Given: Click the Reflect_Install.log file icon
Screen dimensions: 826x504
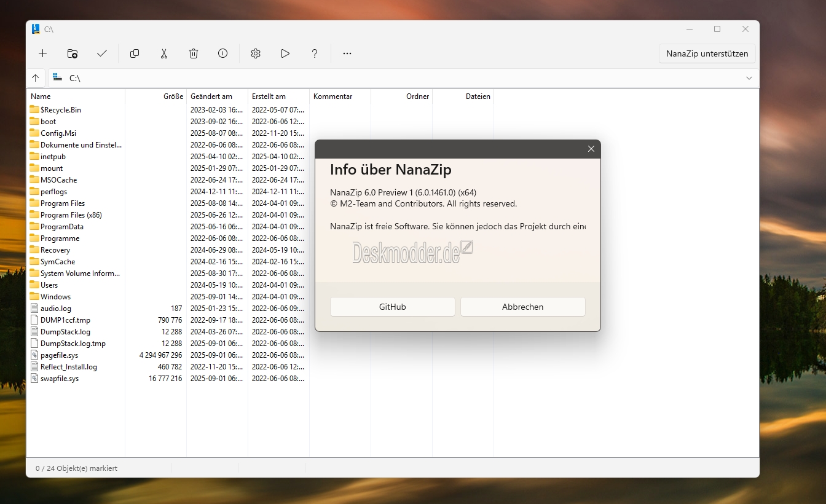Looking at the screenshot, I should [x=34, y=366].
